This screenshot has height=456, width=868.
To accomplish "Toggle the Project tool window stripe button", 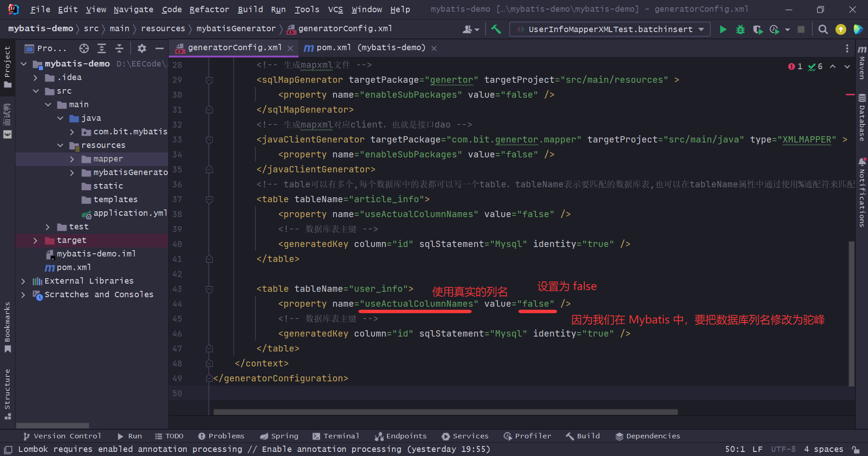I will point(7,67).
